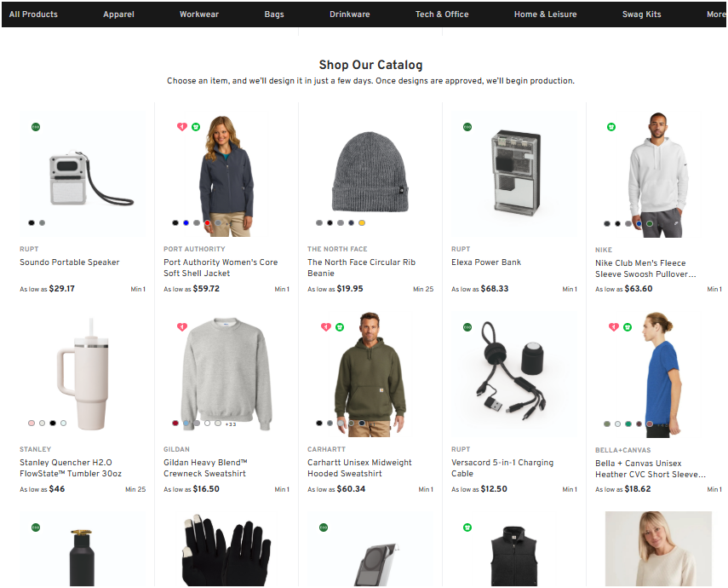Open the Apparel category menu
728x588 pixels.
tap(118, 14)
